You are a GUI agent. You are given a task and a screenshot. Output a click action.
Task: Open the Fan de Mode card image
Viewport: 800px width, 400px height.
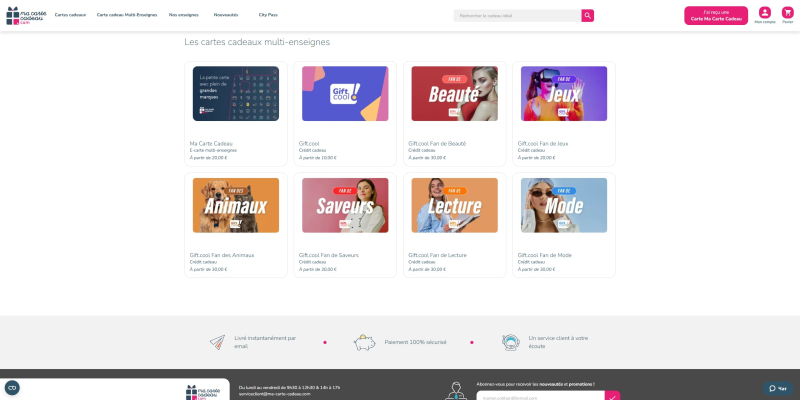click(x=564, y=205)
